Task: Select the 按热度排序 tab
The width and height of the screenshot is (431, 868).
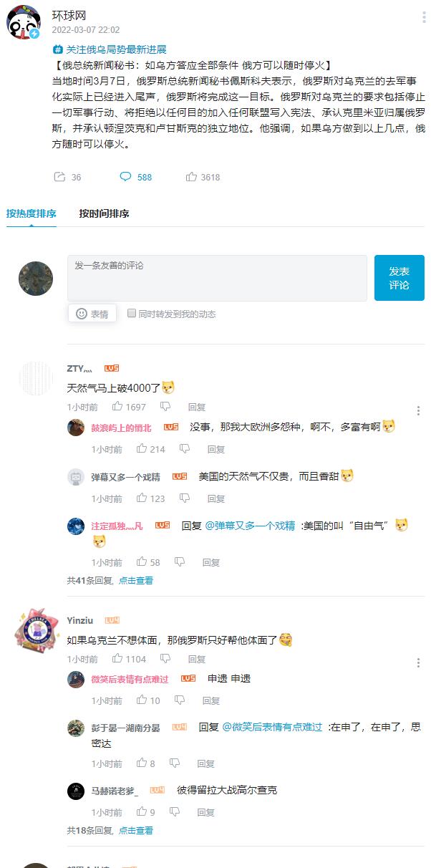Action: click(31, 213)
